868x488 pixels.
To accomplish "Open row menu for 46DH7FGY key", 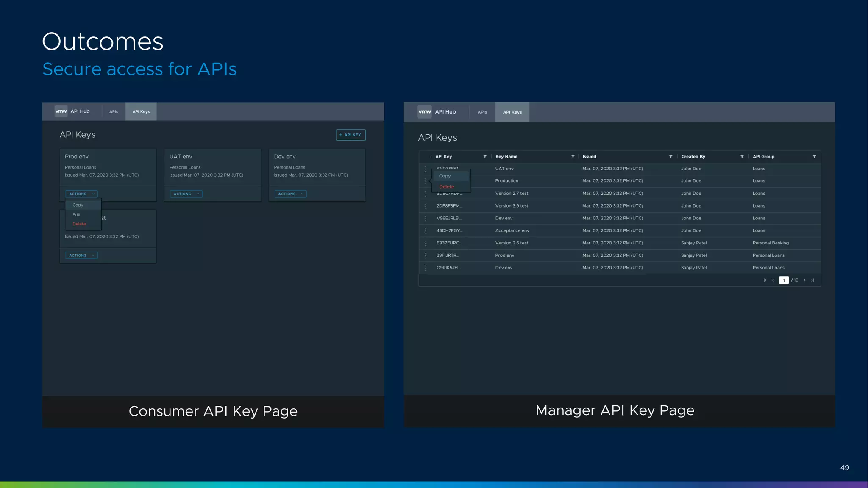I will pos(426,231).
